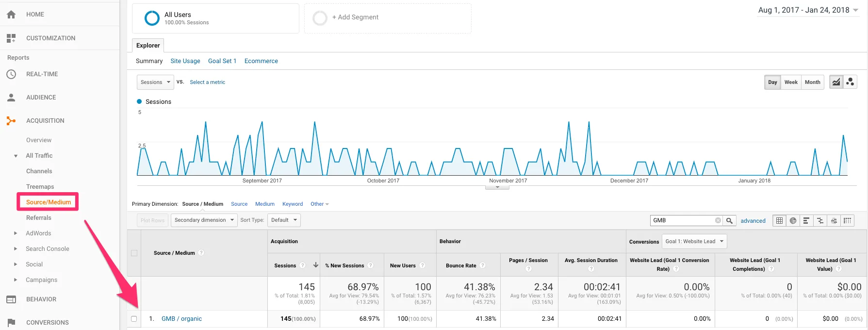This screenshot has width=868, height=330.
Task: Click the search magnifier icon beside GMB field
Action: [x=729, y=220]
